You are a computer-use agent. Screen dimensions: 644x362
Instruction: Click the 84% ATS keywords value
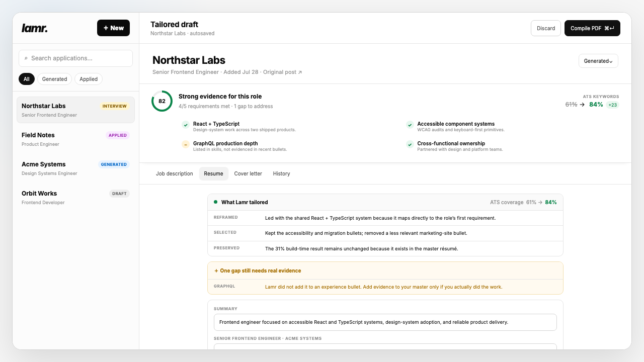click(x=596, y=105)
